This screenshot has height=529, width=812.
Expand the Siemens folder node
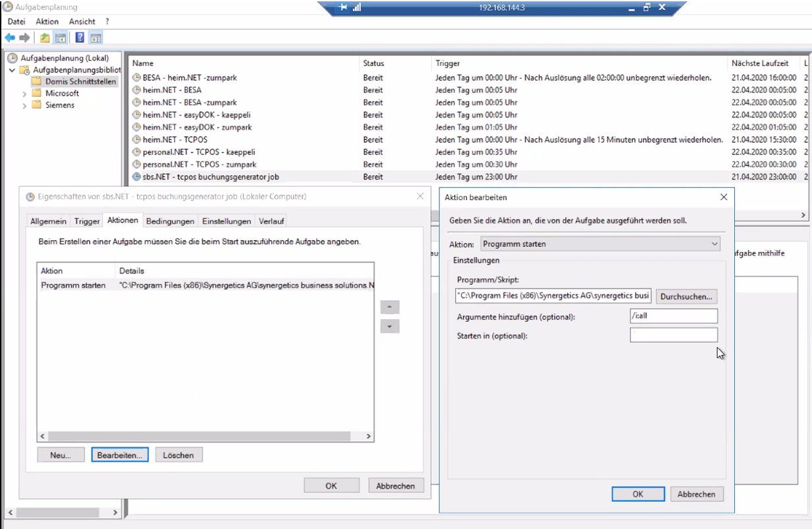[24, 106]
